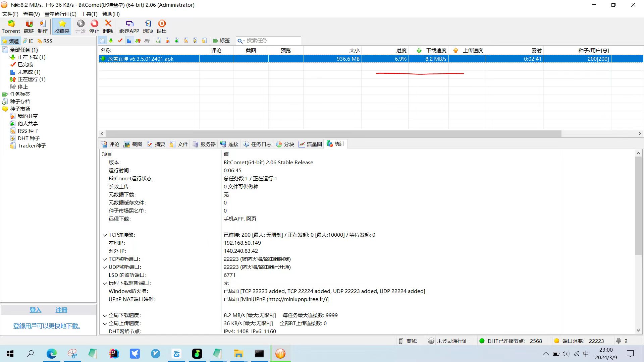
Task: Select 已完成 in the sidebar tree
Action: (x=25, y=65)
